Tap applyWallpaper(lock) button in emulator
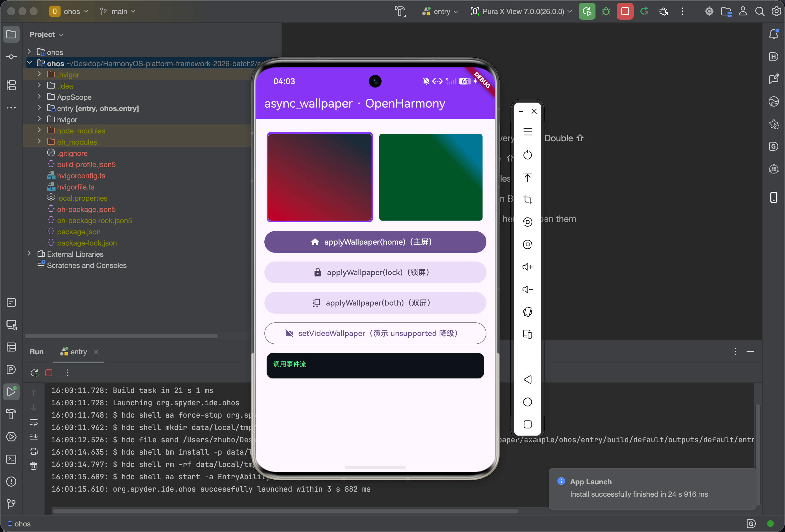Screen dimensions: 785x532 (375, 272)
